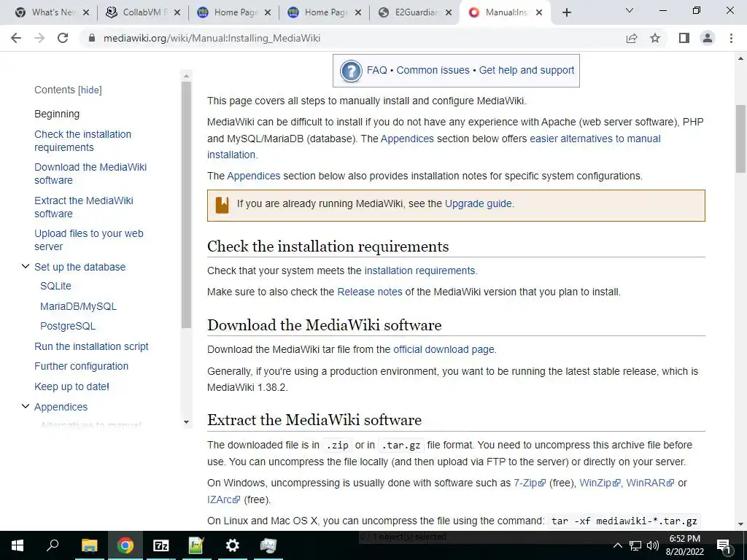The width and height of the screenshot is (747, 560).
Task: Open the Release notes link
Action: coord(370,292)
